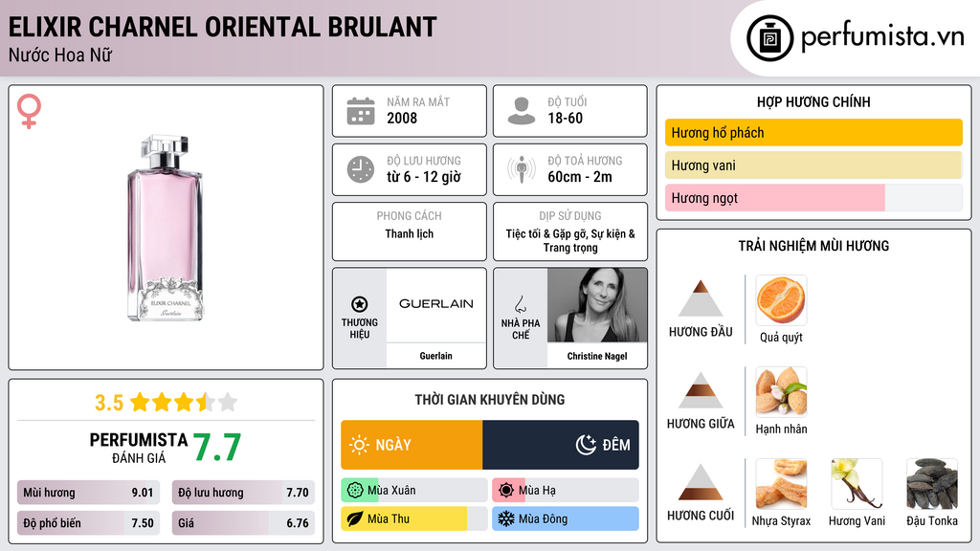Image resolution: width=980 pixels, height=551 pixels.
Task: Click the Trải nghiệm mùi hương heading
Action: pyautogui.click(x=813, y=246)
